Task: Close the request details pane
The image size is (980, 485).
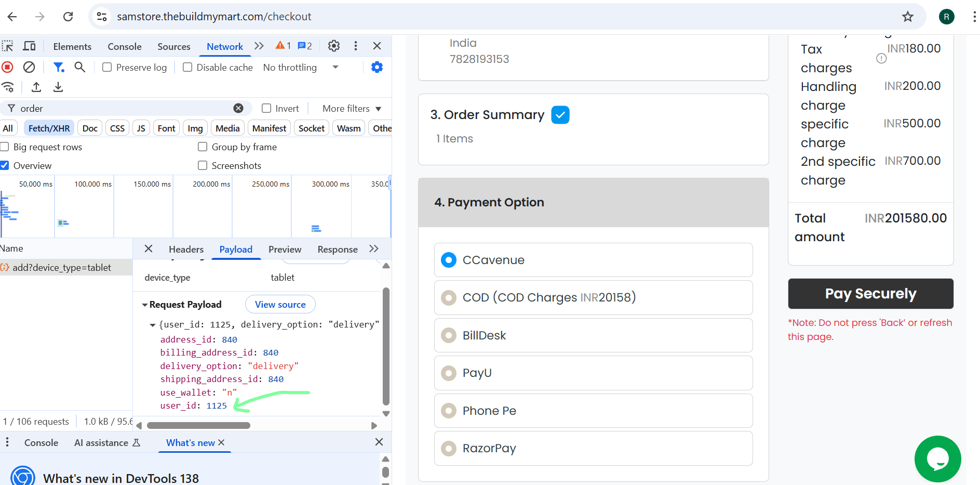Action: [x=149, y=248]
